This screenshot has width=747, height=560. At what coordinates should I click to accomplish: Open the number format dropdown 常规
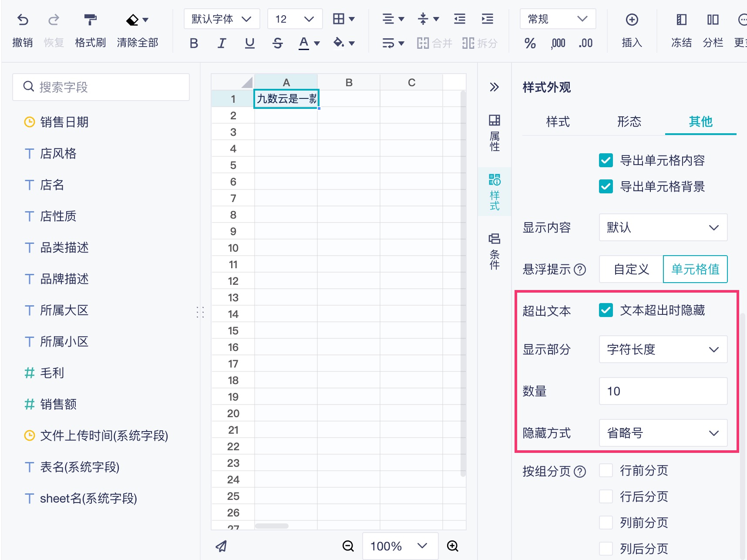pyautogui.click(x=558, y=19)
